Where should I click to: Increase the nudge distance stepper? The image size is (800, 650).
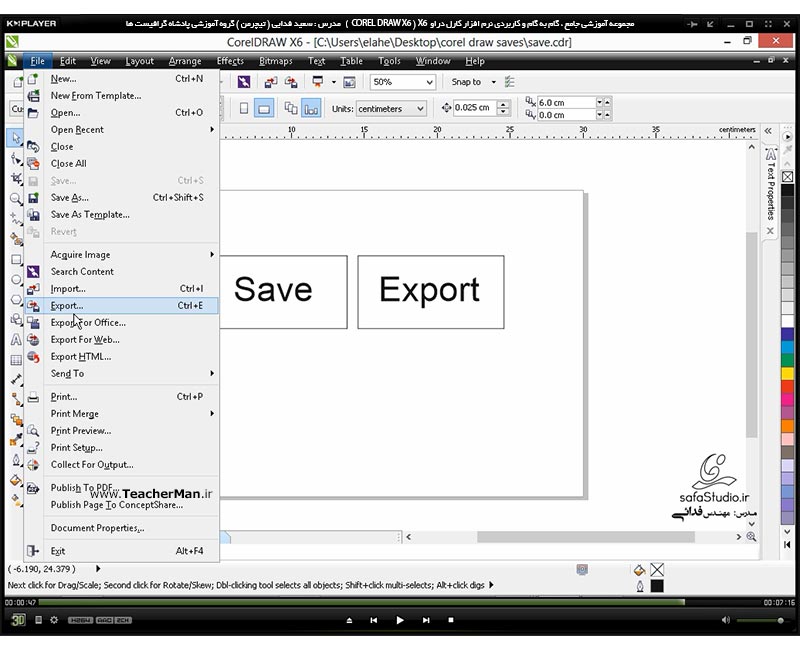(x=503, y=105)
